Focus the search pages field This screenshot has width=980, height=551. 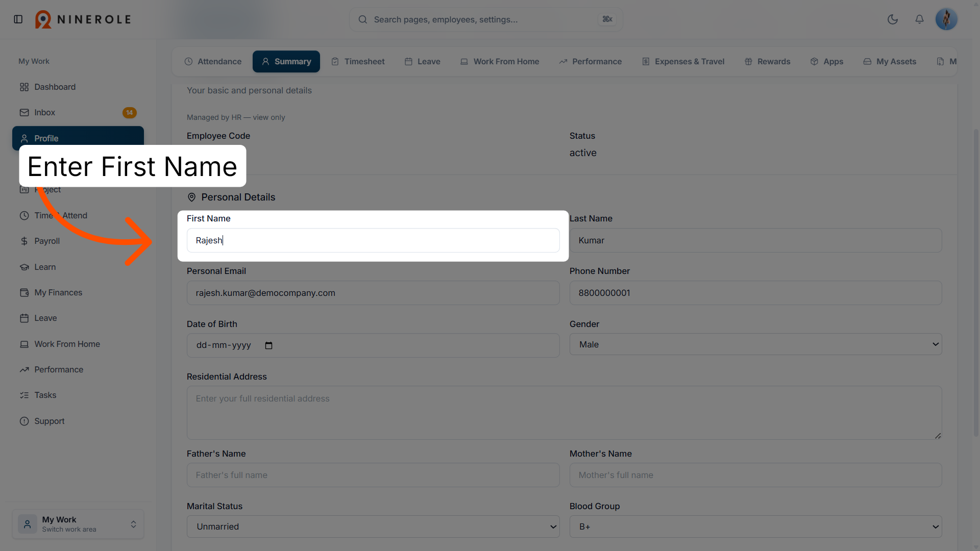tap(486, 19)
